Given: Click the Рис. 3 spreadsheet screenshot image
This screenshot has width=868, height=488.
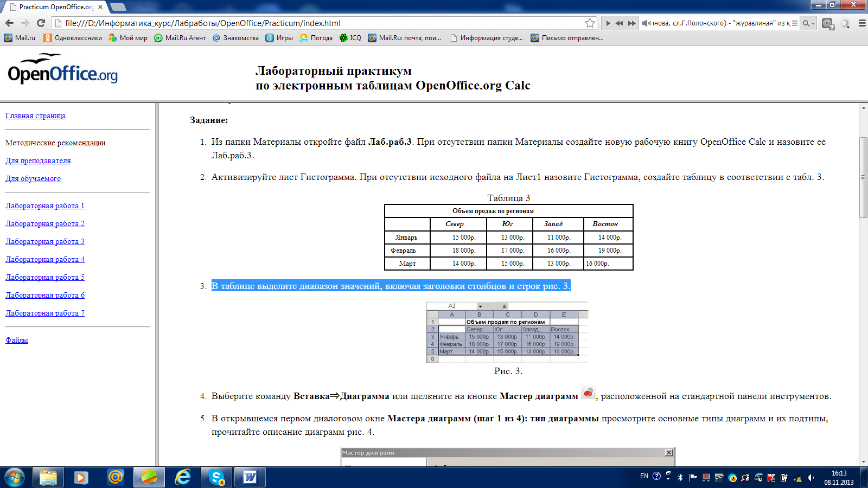Looking at the screenshot, I should pyautogui.click(x=507, y=332).
